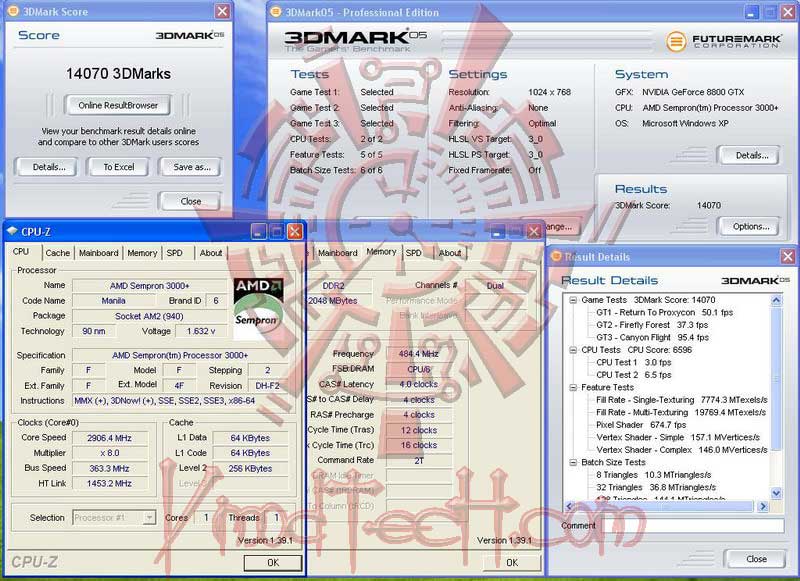Select Vertex Shader - Simple row
The height and width of the screenshot is (581, 800).
tap(678, 437)
